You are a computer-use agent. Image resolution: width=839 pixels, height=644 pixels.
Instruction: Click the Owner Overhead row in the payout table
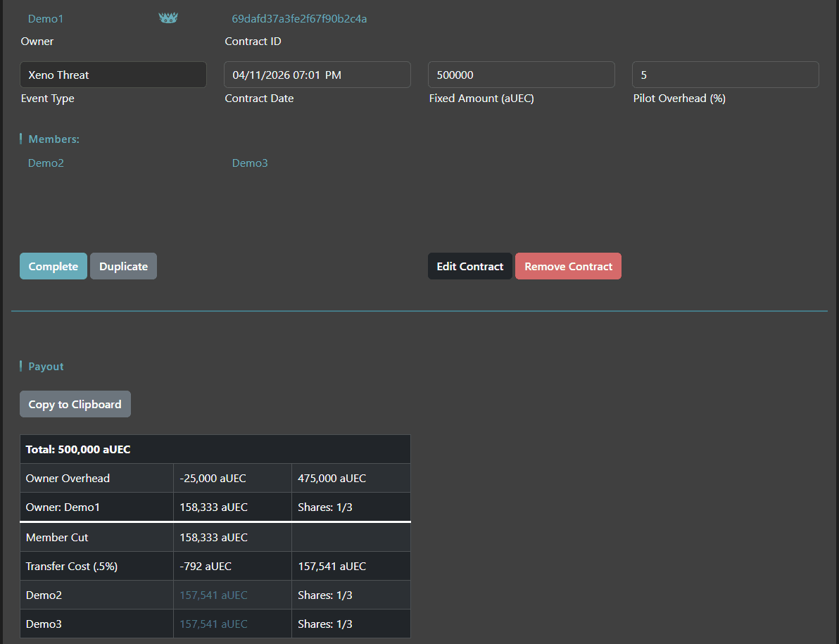[x=68, y=478]
